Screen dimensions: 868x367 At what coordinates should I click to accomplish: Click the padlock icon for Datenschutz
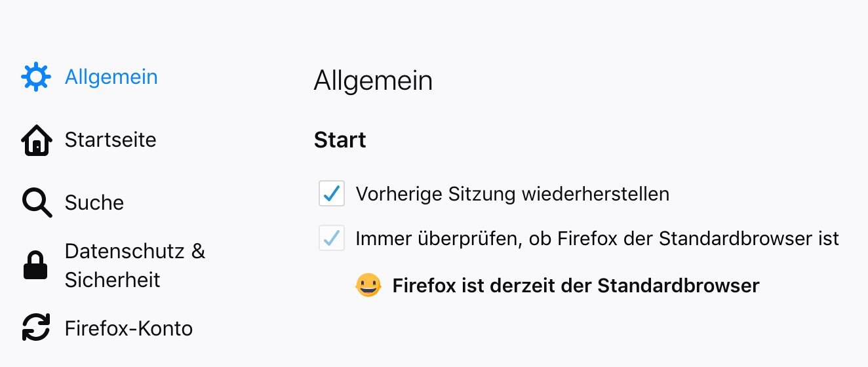[35, 266]
